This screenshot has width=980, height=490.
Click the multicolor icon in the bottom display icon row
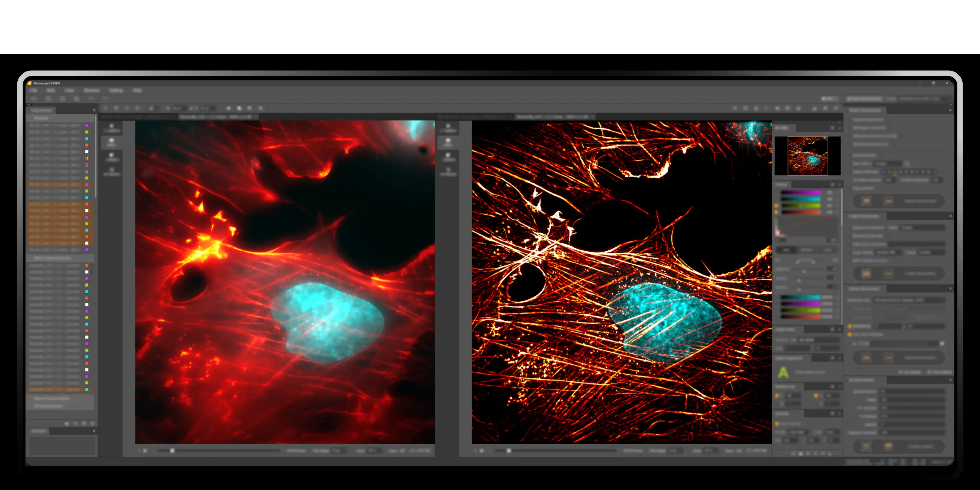tap(830, 454)
